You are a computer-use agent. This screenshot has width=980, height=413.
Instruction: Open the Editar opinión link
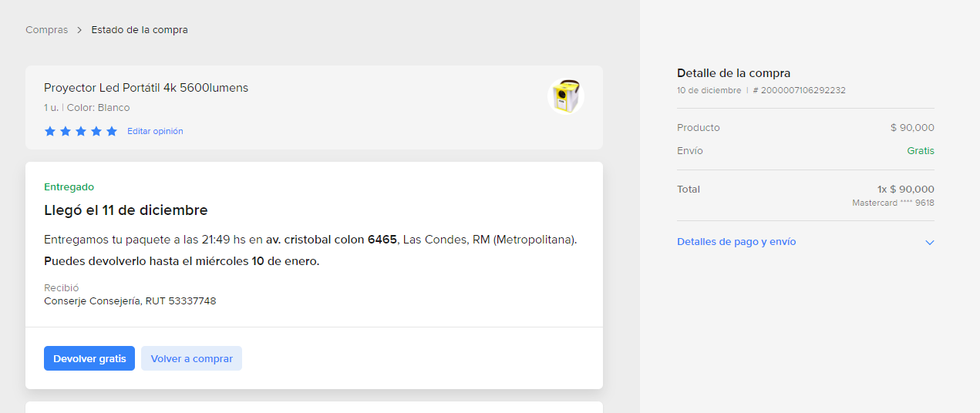[155, 131]
